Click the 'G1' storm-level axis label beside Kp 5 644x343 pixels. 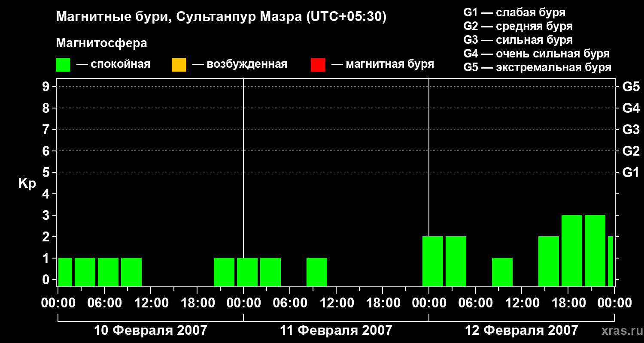point(631,173)
